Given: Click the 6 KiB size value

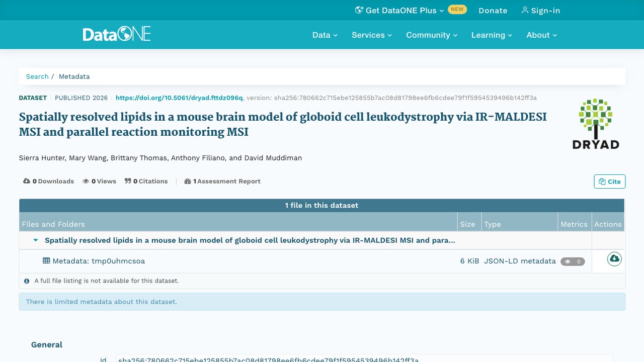Looking at the screenshot, I should (469, 261).
